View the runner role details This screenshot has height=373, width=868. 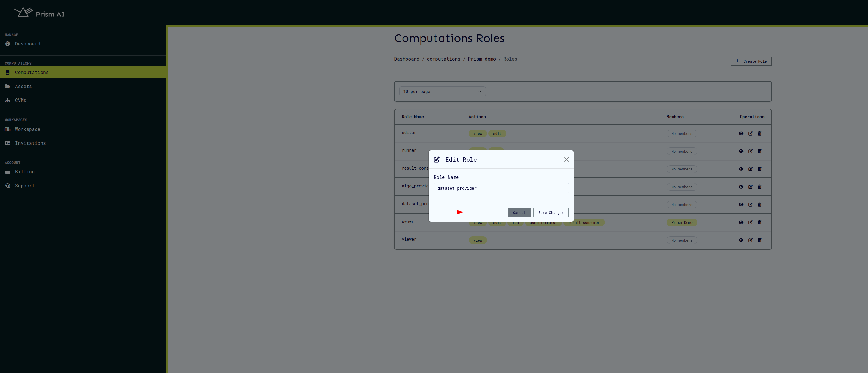741,151
